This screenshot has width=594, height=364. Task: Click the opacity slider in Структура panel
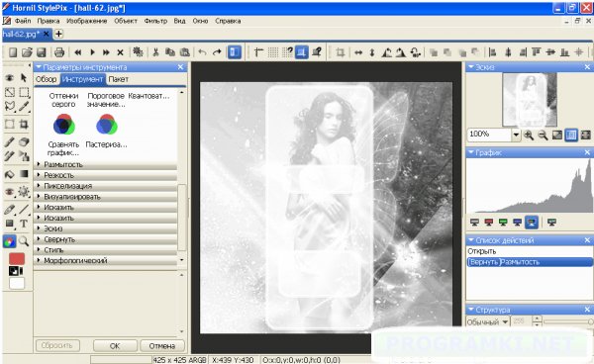(x=568, y=321)
